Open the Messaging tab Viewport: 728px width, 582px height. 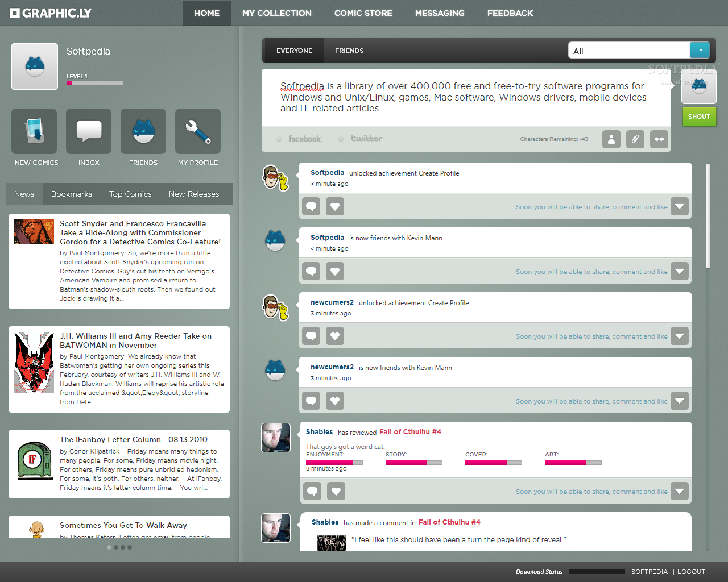click(x=440, y=13)
